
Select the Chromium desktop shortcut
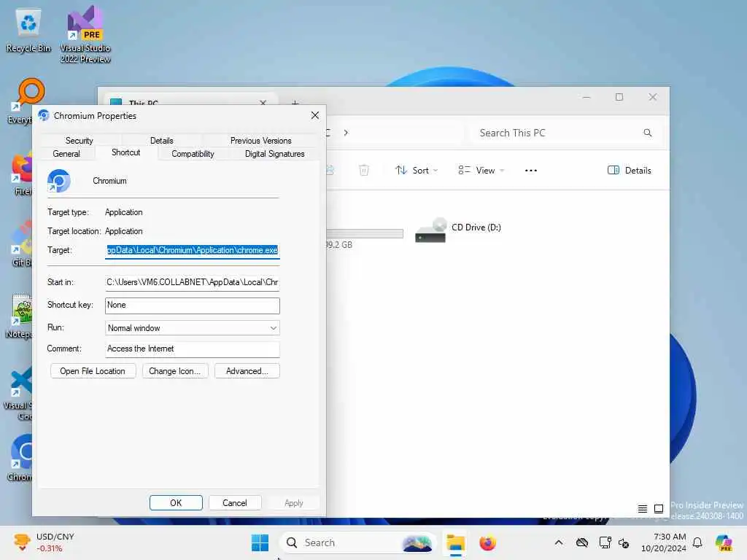point(20,458)
